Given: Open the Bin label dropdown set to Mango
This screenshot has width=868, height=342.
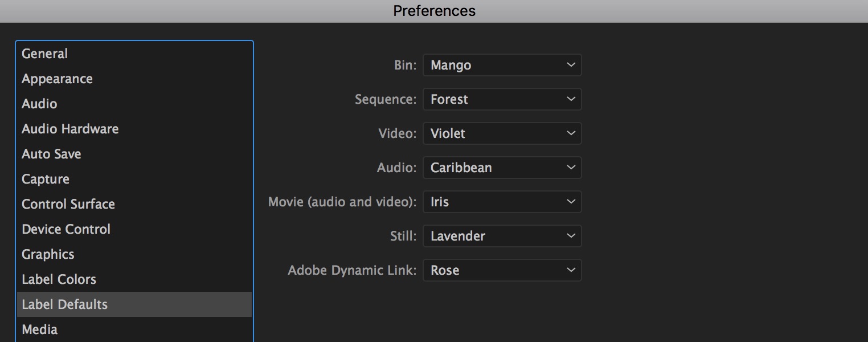Looking at the screenshot, I should (502, 65).
